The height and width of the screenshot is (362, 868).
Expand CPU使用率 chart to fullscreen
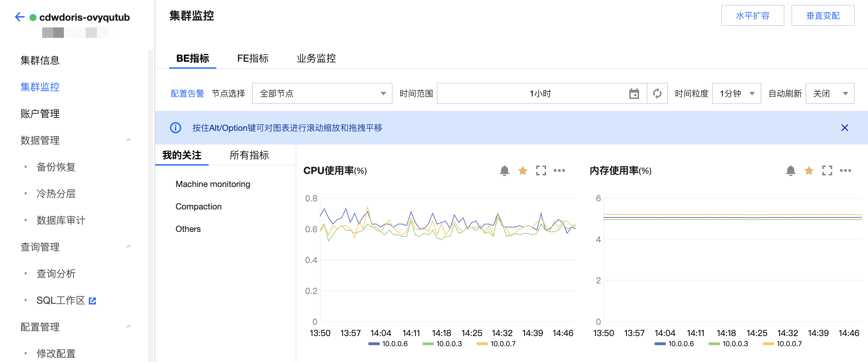pyautogui.click(x=541, y=171)
